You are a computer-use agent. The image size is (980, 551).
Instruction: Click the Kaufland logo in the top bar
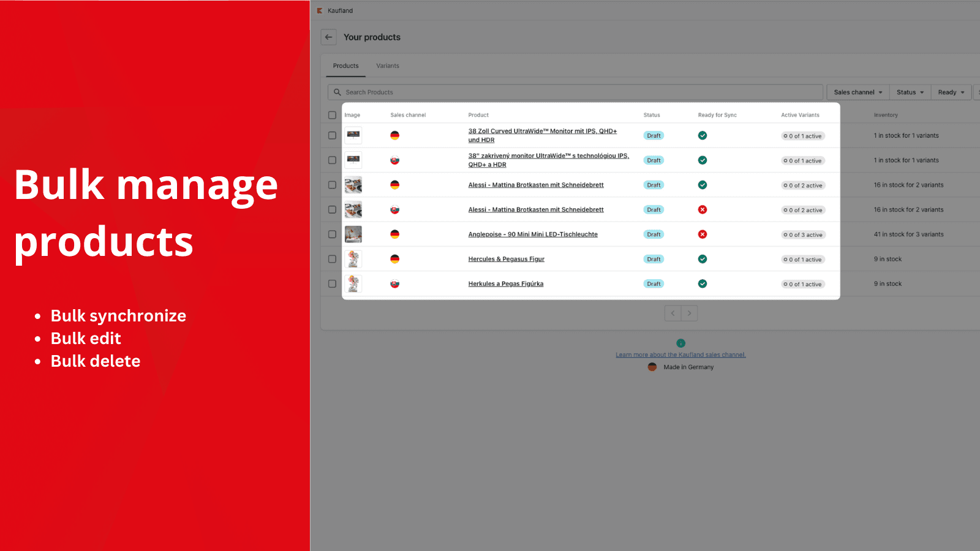[321, 10]
